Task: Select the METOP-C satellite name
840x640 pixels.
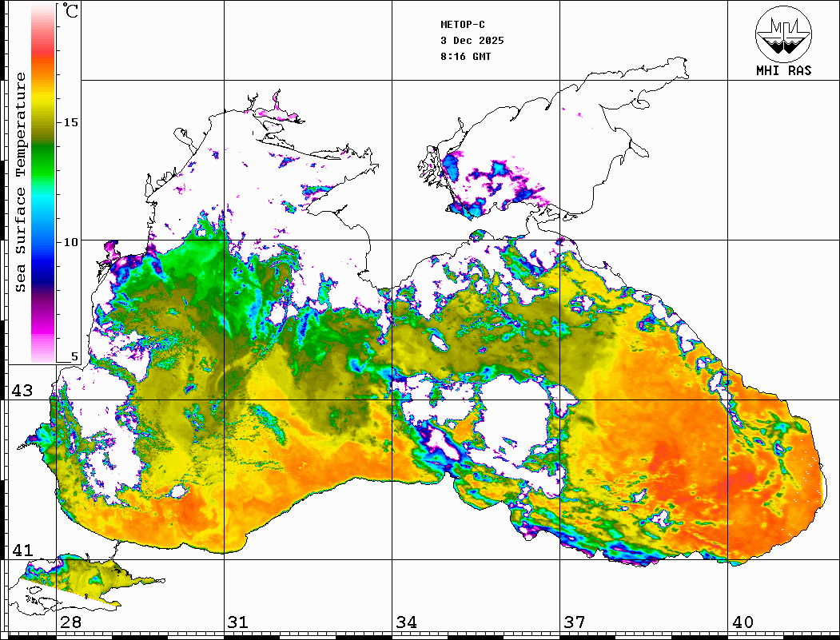Action: (463, 25)
